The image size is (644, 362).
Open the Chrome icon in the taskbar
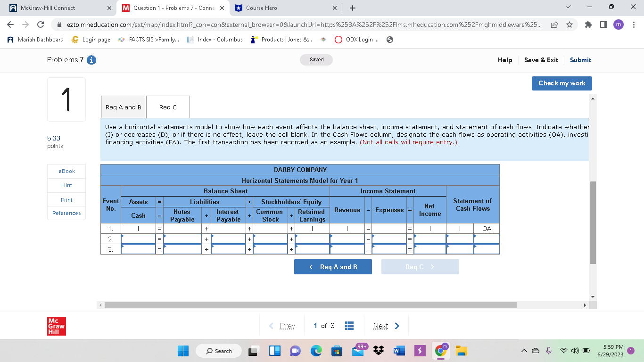[x=440, y=351]
